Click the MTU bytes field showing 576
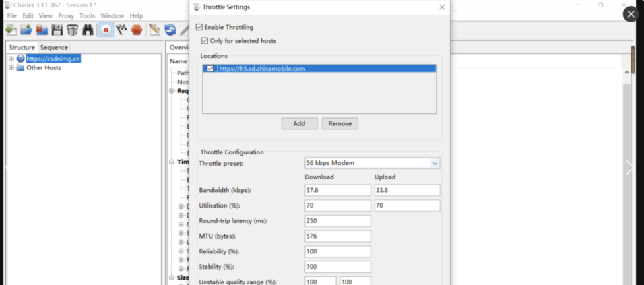This screenshot has width=644, height=285. coord(337,236)
